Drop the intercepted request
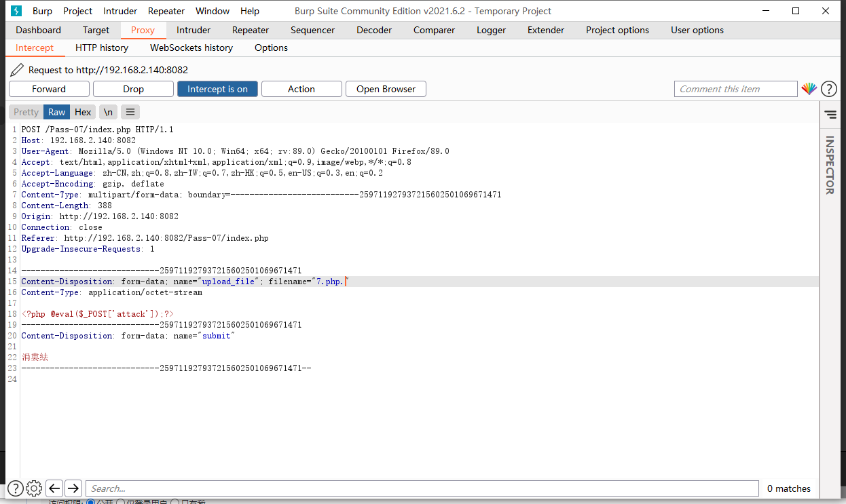Screen dimensions: 846x504 133,89
